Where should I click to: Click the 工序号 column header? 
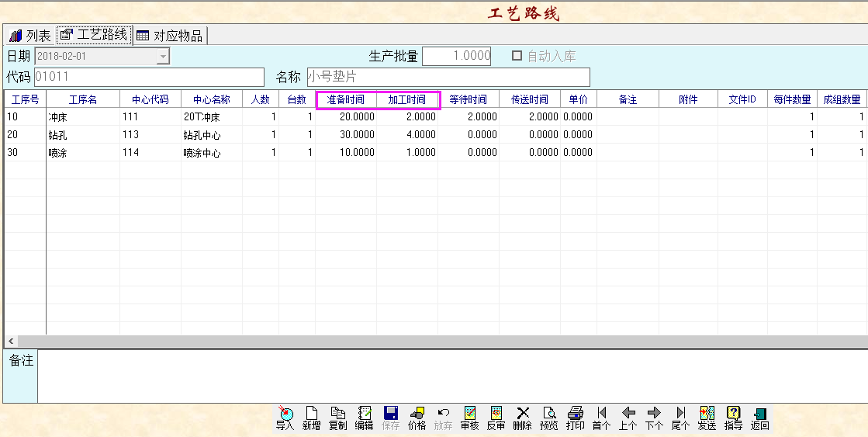pos(25,99)
